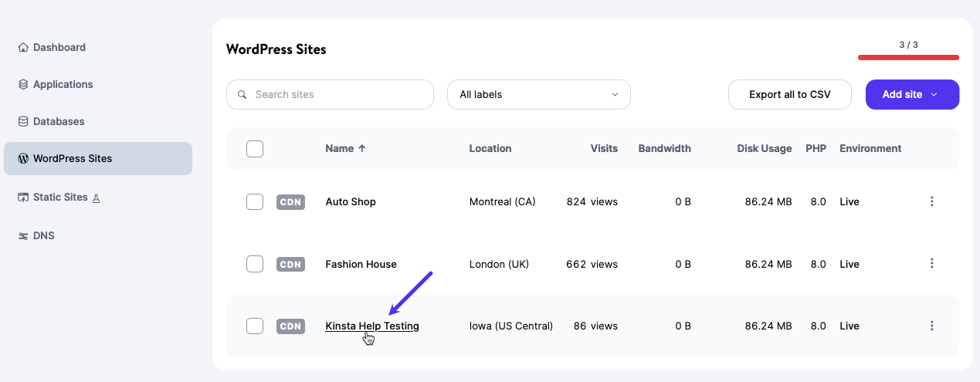Click the red 3 / 3 sites usage bar

(x=908, y=57)
